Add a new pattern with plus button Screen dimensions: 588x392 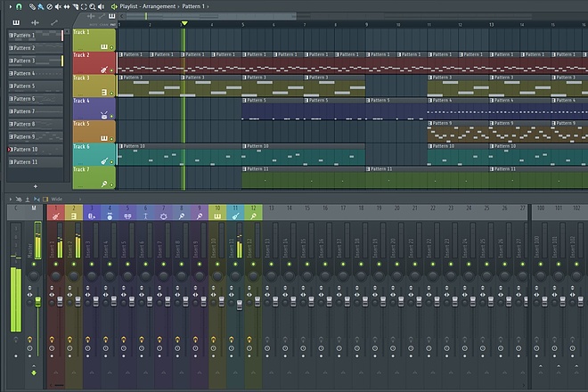pos(36,186)
